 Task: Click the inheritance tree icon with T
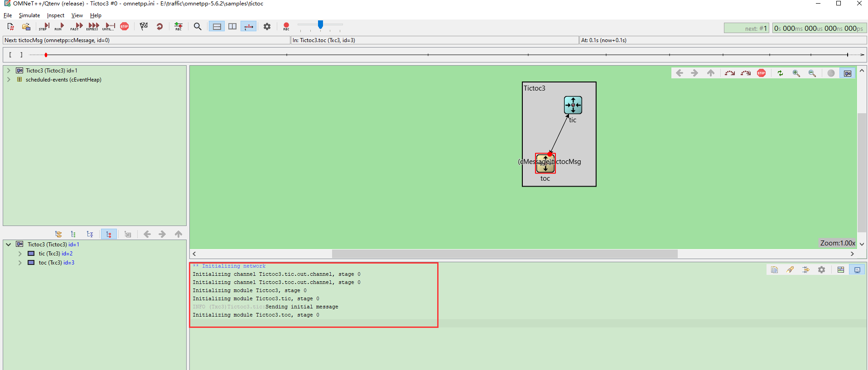coord(90,234)
